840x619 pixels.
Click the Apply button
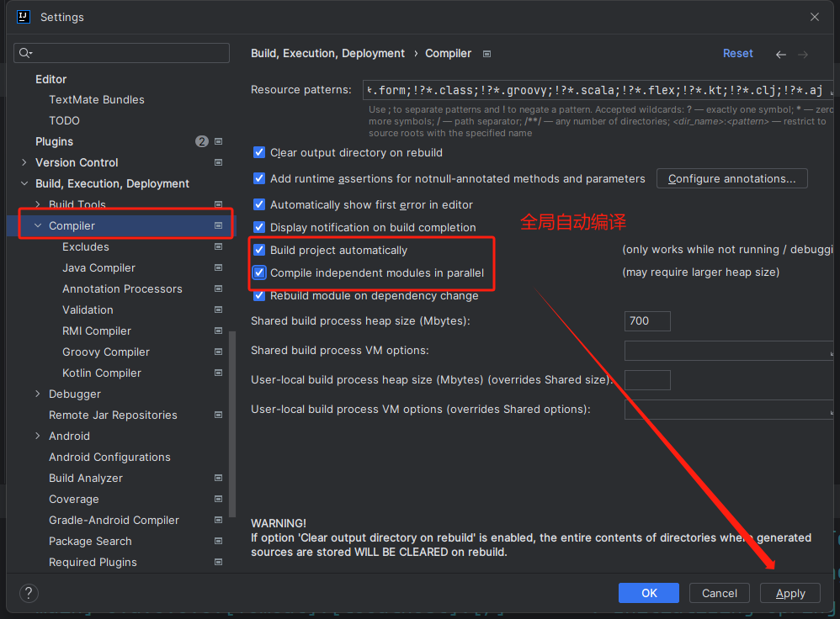point(790,593)
